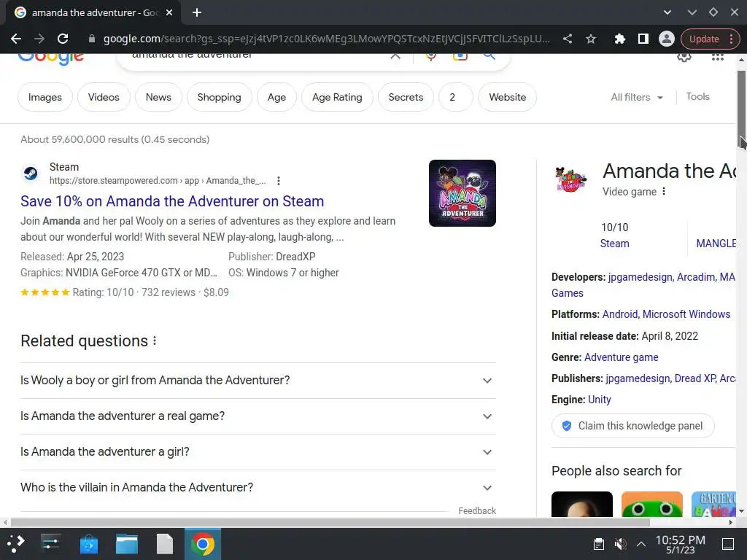Viewport: 747px width, 560px height.
Task: Click the Steam favicon of the first result
Action: click(x=31, y=174)
